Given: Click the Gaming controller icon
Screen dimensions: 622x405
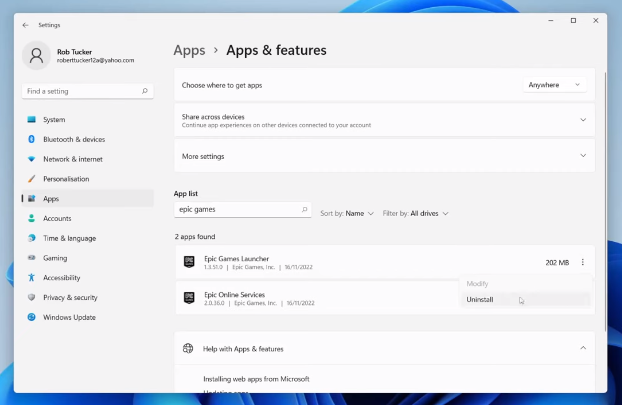Looking at the screenshot, I should point(31,258).
